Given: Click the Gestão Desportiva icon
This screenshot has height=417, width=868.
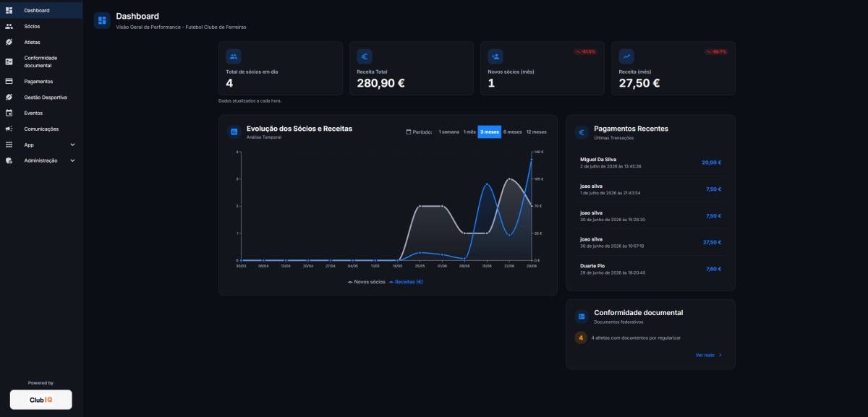Looking at the screenshot, I should pos(9,97).
